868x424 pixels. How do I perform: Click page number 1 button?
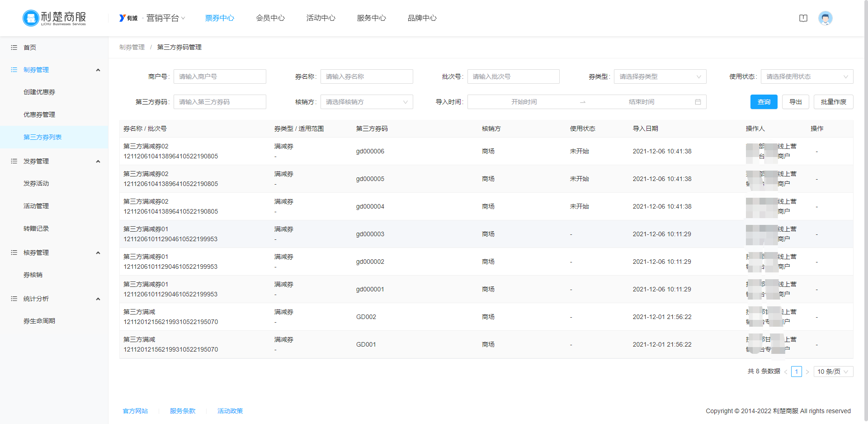pyautogui.click(x=797, y=372)
